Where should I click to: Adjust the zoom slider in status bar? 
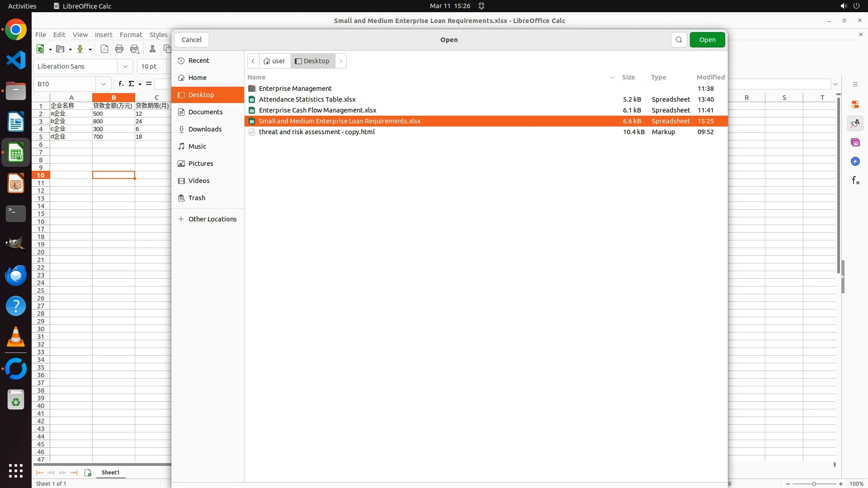click(814, 483)
